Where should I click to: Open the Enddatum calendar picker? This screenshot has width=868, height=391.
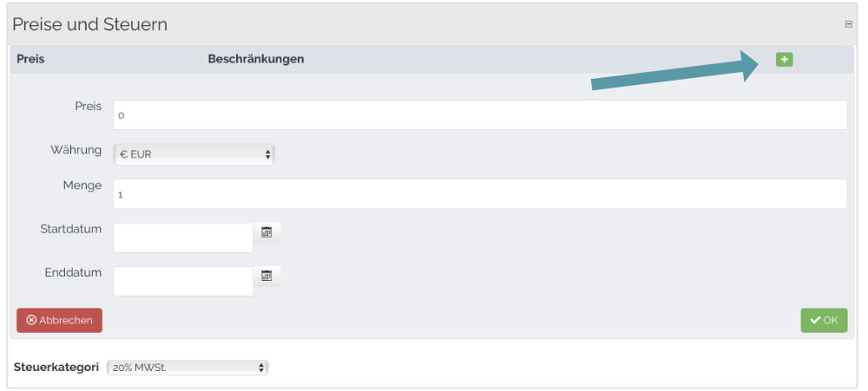coord(266,276)
